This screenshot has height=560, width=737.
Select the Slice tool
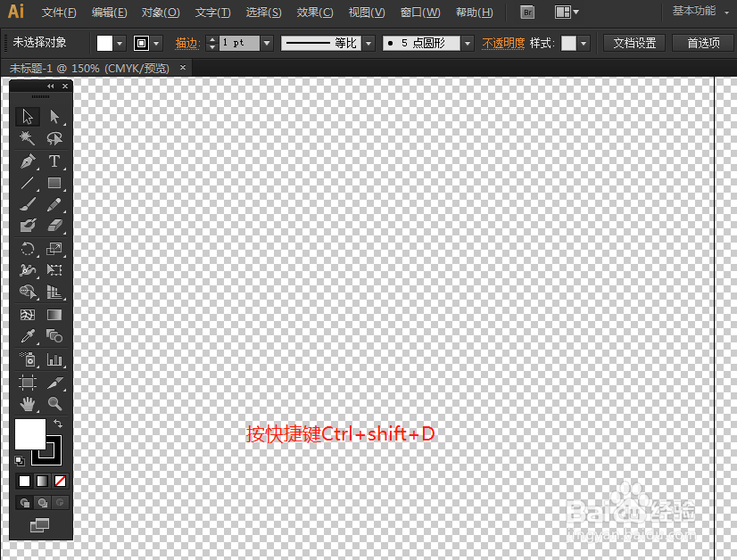(54, 383)
